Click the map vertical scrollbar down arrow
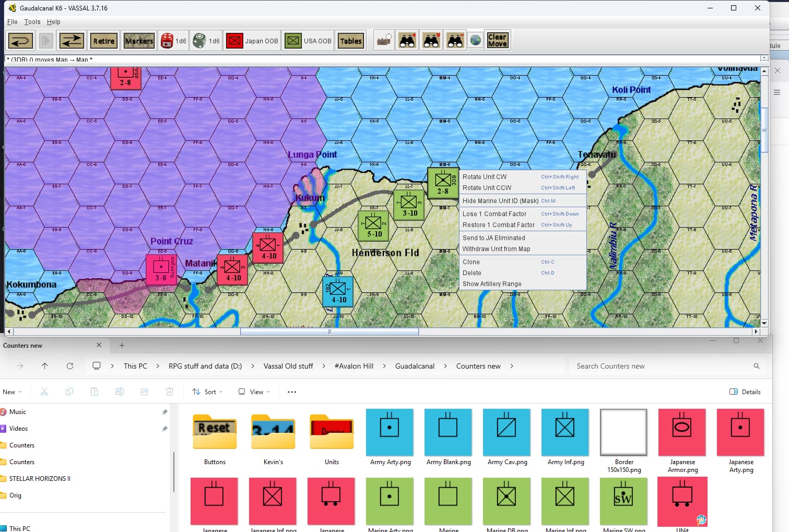 pos(764,323)
